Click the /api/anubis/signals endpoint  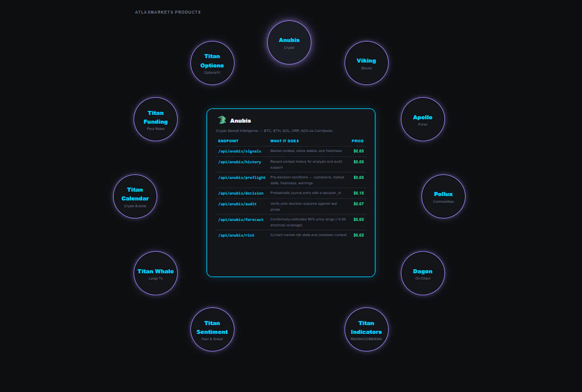[239, 151]
